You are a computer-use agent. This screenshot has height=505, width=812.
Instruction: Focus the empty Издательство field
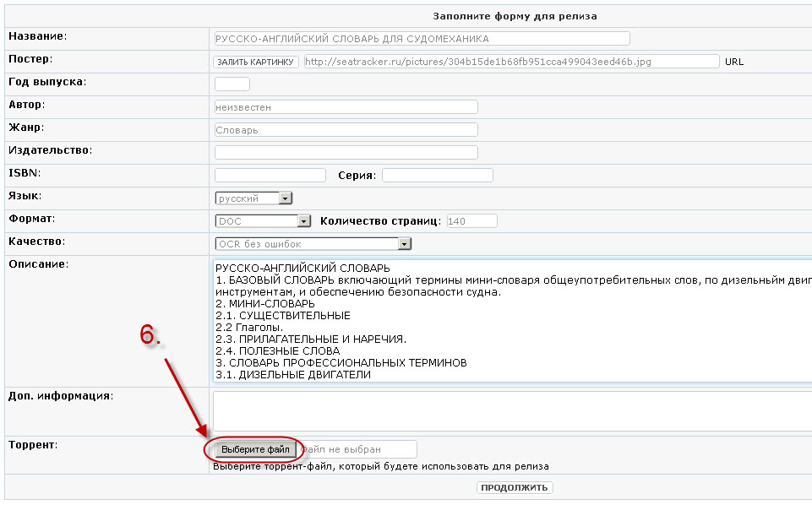346,153
